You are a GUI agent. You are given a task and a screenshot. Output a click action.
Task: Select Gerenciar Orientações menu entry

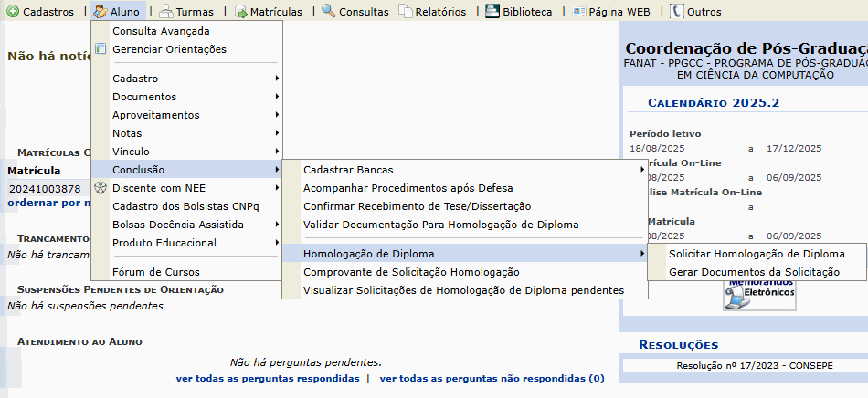click(x=169, y=49)
